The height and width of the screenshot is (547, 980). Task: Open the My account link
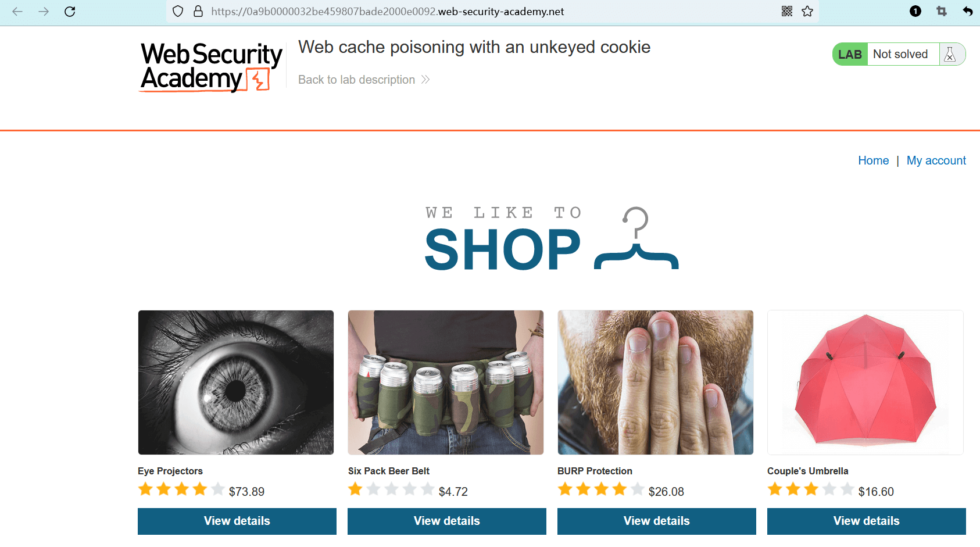pos(936,160)
